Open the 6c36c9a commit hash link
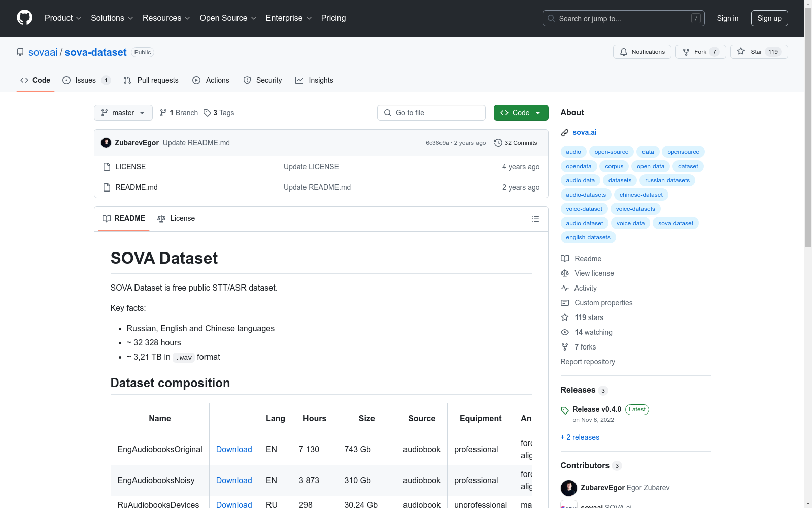The width and height of the screenshot is (812, 508). 437,143
